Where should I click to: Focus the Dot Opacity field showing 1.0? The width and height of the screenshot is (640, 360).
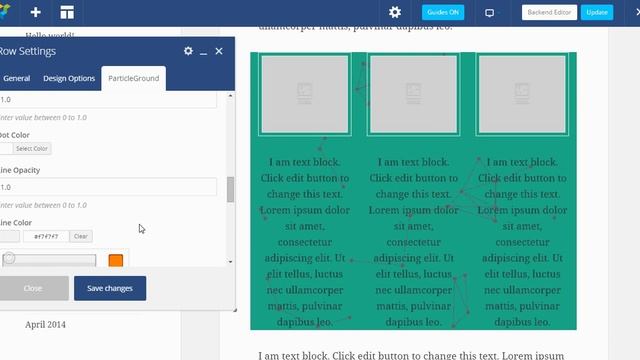click(108, 100)
